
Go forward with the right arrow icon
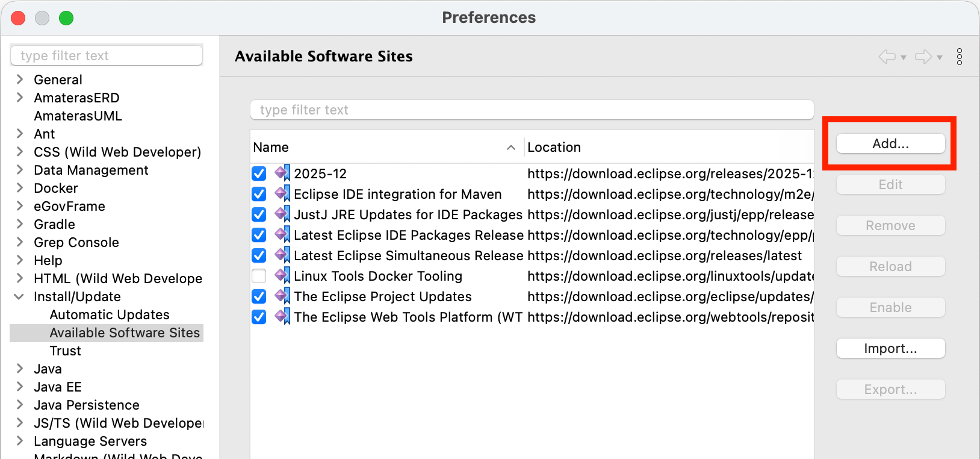923,57
